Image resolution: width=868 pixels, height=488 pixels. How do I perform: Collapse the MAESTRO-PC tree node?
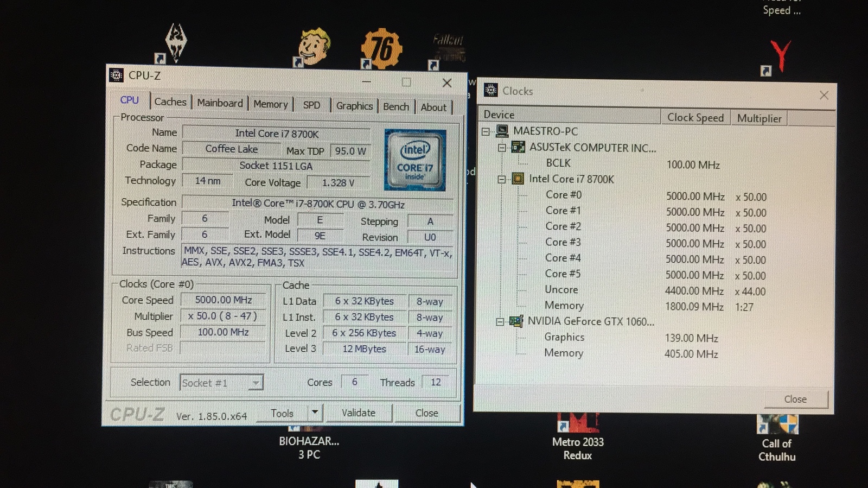pyautogui.click(x=486, y=131)
